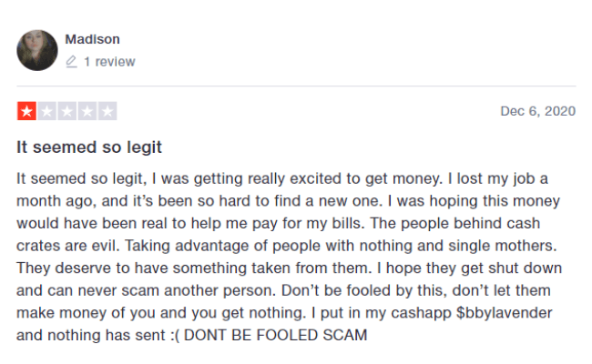592x364 pixels.
Task: Select the third grey rating star
Action: [x=67, y=111]
